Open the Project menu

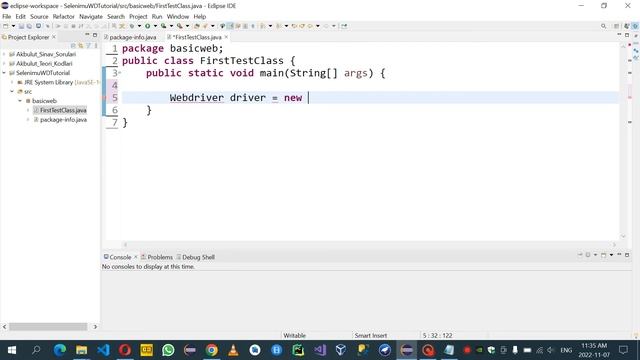tap(138, 16)
